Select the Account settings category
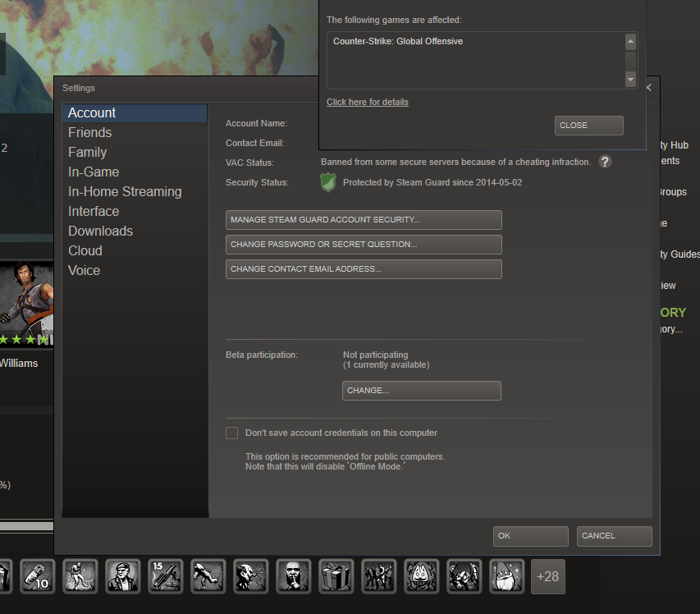The image size is (700, 614). pos(135,113)
